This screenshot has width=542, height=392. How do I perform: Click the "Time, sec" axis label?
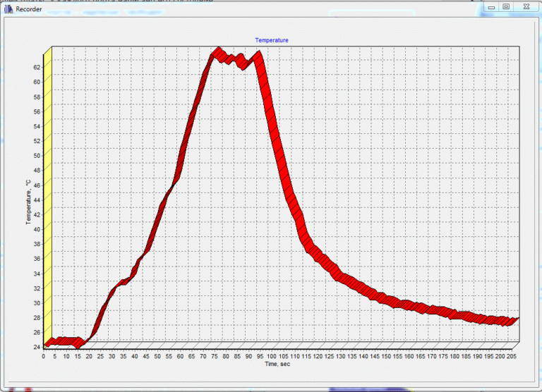(277, 364)
